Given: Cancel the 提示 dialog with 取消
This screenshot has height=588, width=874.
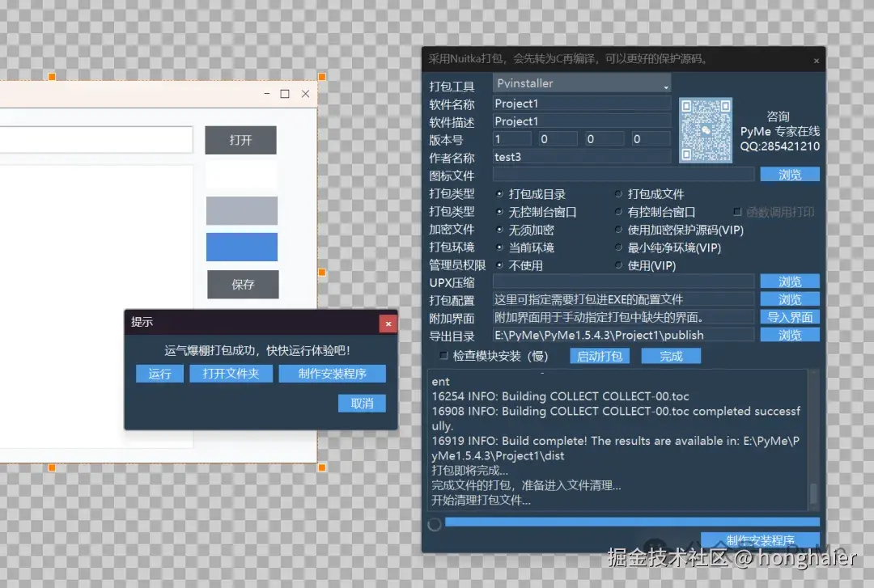Looking at the screenshot, I should (361, 403).
